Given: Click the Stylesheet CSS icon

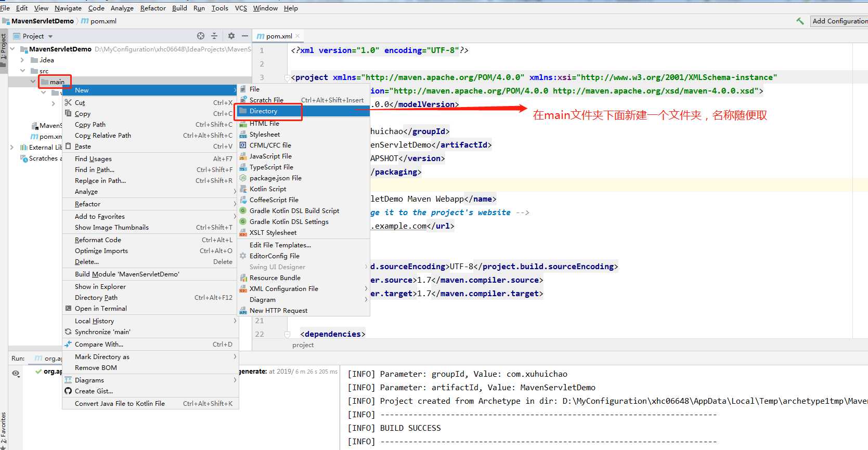Looking at the screenshot, I should click(x=243, y=135).
